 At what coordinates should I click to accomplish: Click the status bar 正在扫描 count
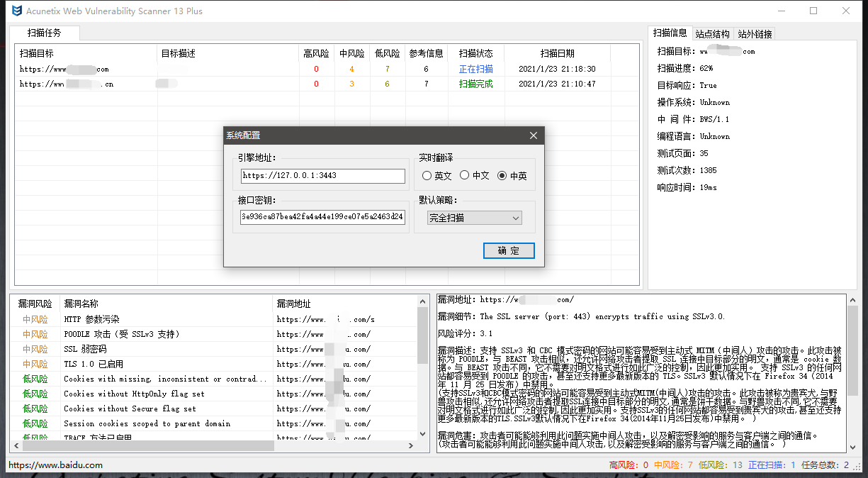click(772, 465)
